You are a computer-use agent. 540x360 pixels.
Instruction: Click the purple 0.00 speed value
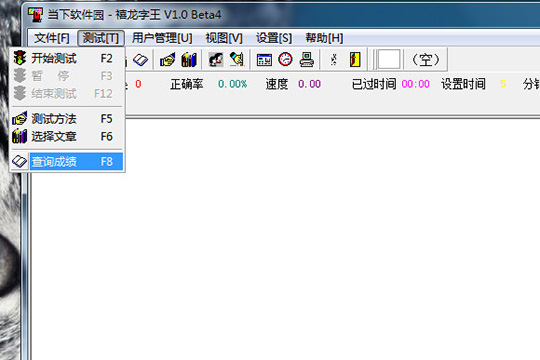pyautogui.click(x=309, y=84)
